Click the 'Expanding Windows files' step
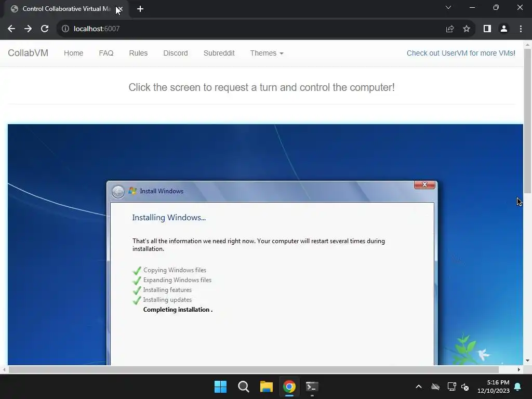The width and height of the screenshot is (532, 399). point(177,280)
